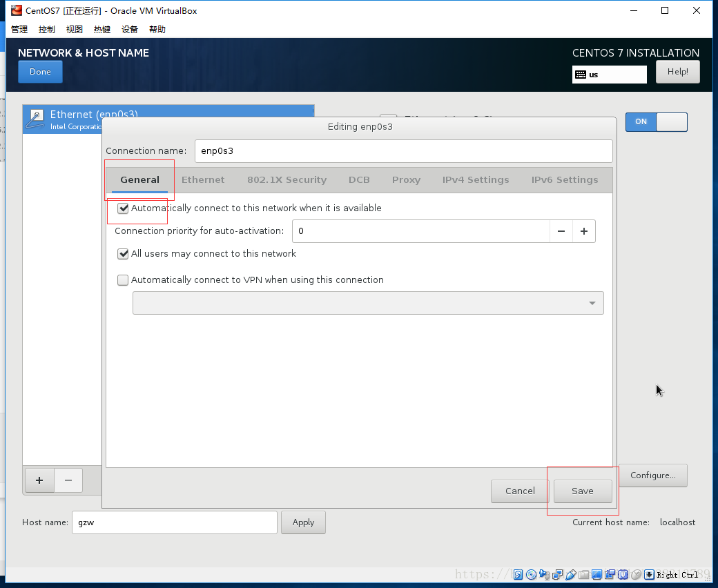
Task: Click the us keyboard layout selector
Action: coord(610,75)
